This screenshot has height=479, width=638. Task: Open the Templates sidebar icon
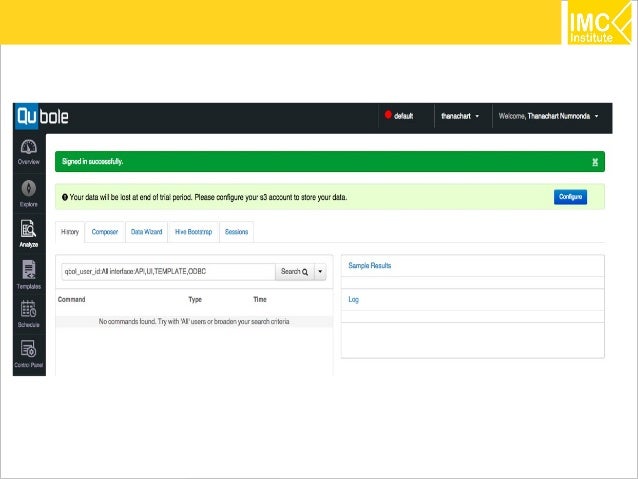tap(28, 274)
